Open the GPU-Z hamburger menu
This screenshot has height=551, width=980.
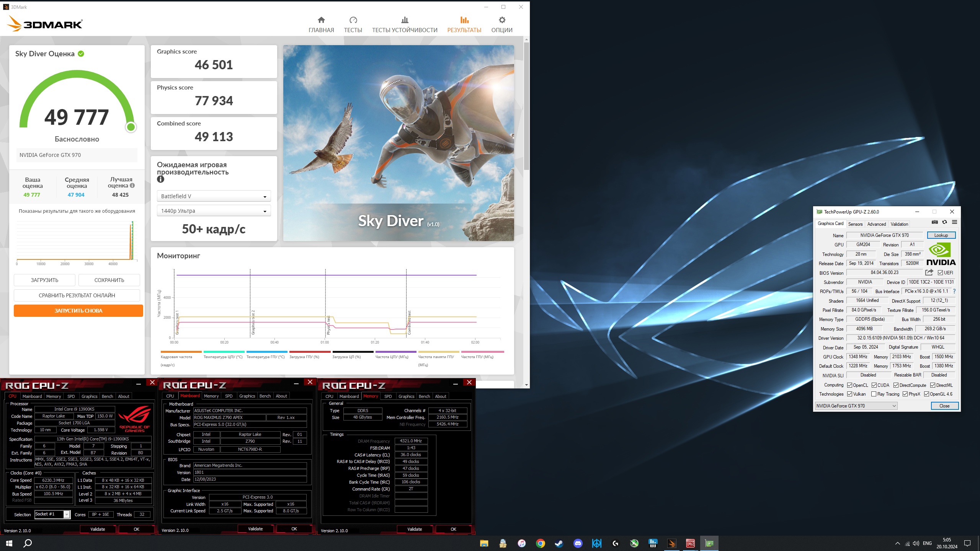pos(954,222)
